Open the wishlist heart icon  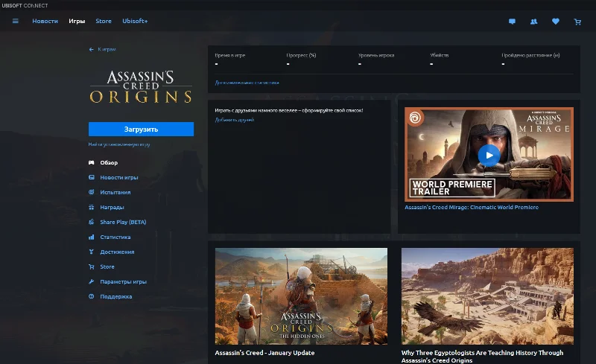click(x=555, y=22)
